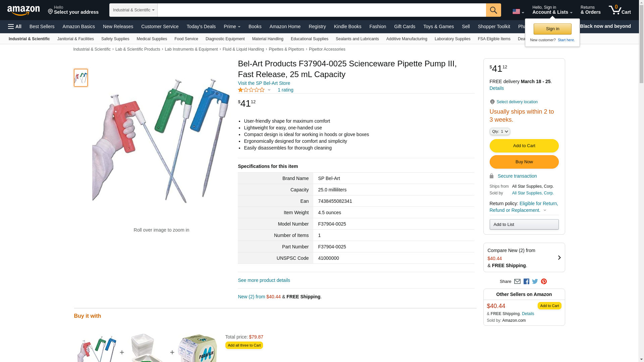Select the pipette pump product thumbnail
Image resolution: width=644 pixels, height=362 pixels.
[81, 78]
